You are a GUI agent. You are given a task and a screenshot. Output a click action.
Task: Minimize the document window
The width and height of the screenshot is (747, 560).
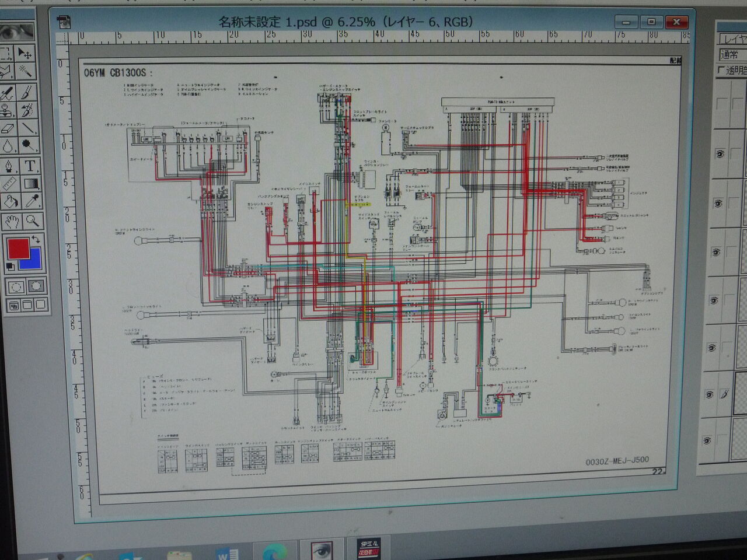tap(626, 22)
